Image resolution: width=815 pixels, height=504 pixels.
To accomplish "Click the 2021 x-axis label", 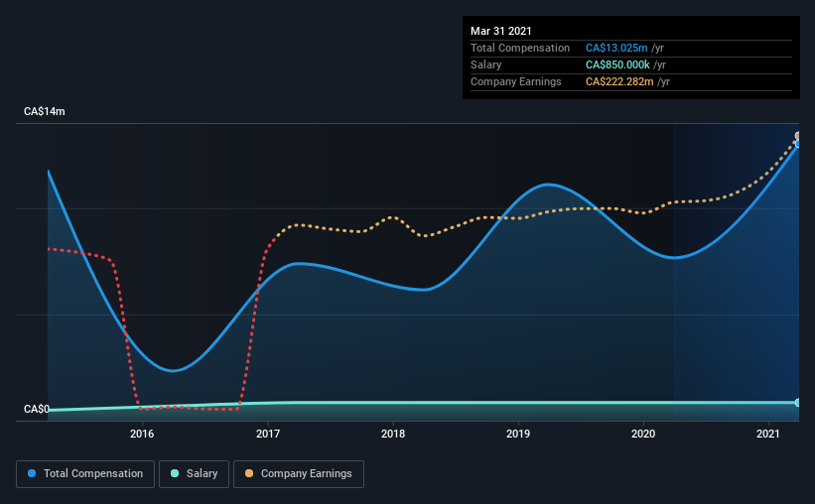I will pyautogui.click(x=768, y=434).
